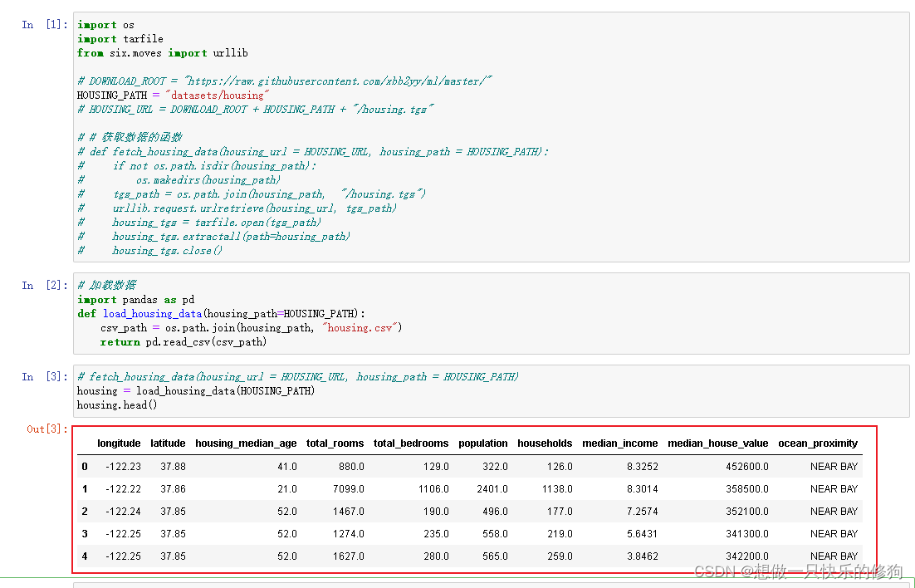
Task: Click the median_house_value column header
Action: pos(718,443)
